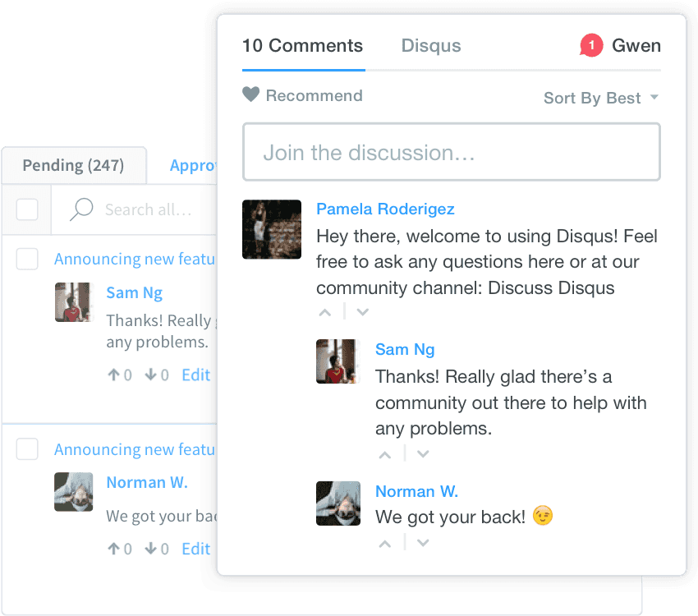This screenshot has width=698, height=616.
Task: Select the Pending (247) tab
Action: coord(73,165)
